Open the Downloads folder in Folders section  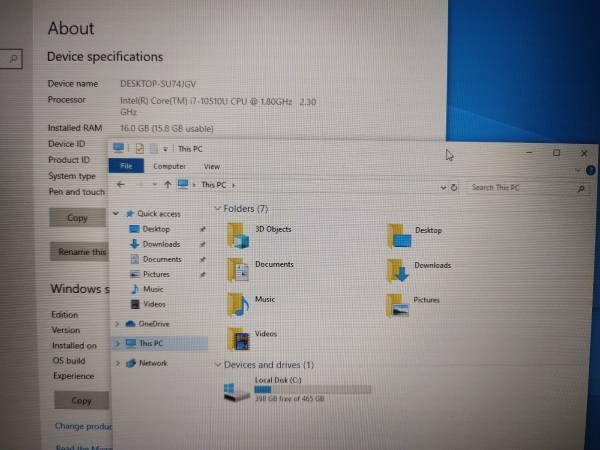coord(398,271)
